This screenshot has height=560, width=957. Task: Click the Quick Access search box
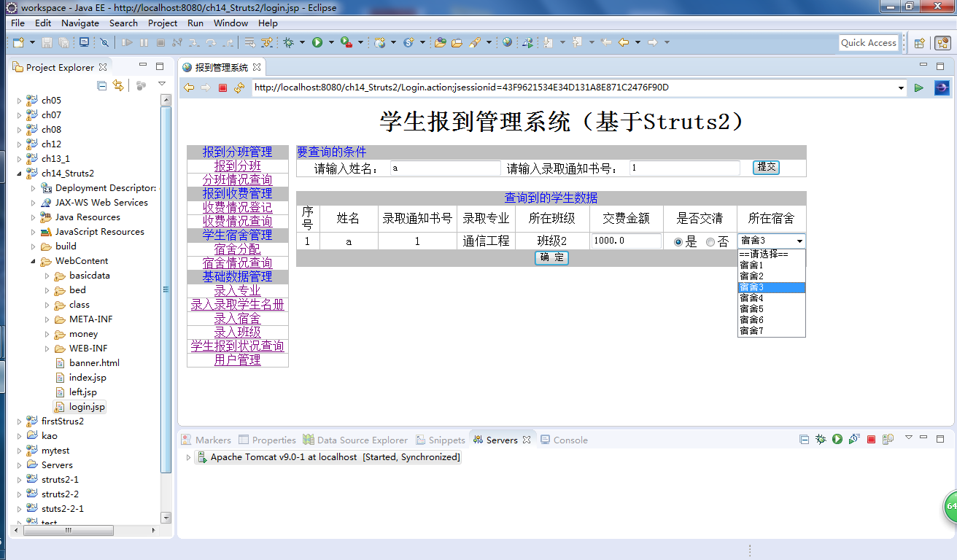click(868, 43)
